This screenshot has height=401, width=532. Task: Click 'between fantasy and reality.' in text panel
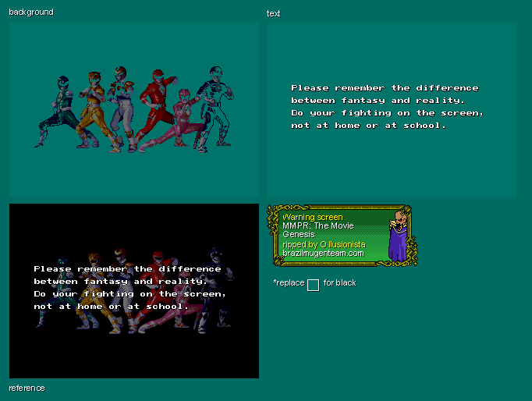point(378,101)
